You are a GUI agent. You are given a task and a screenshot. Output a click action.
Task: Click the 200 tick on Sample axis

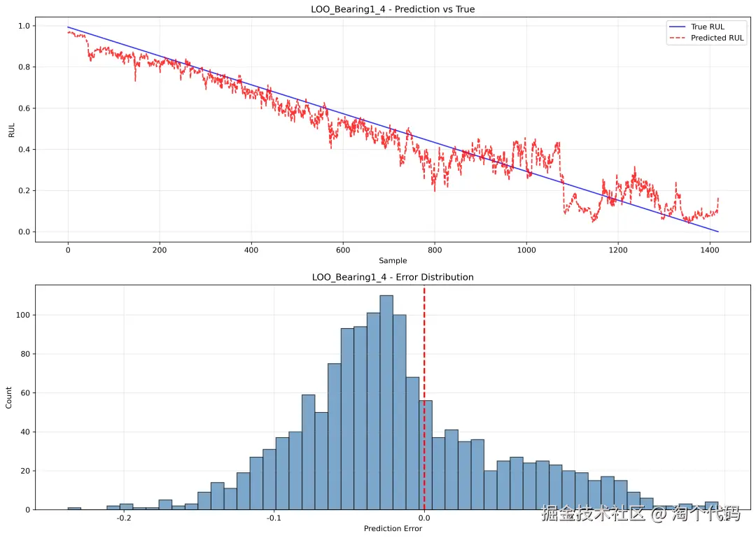pos(160,250)
